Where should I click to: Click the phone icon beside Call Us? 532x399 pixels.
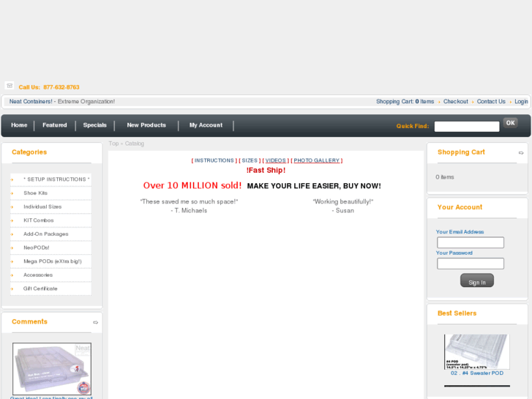pos(10,86)
